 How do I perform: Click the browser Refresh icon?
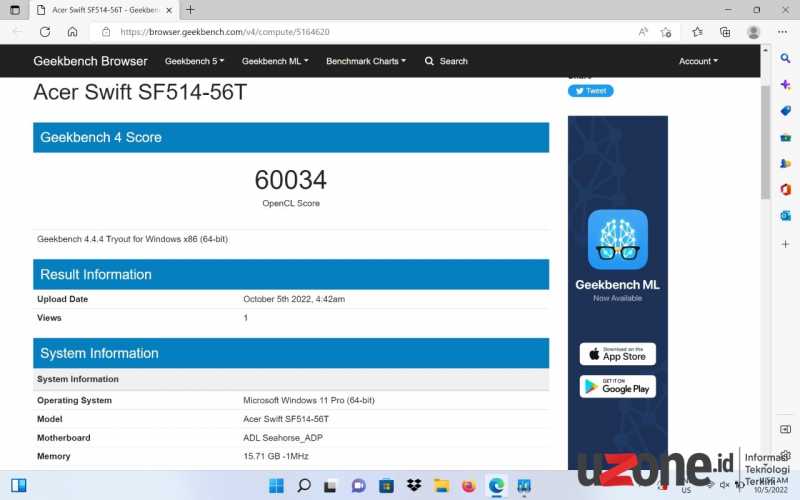(x=45, y=32)
